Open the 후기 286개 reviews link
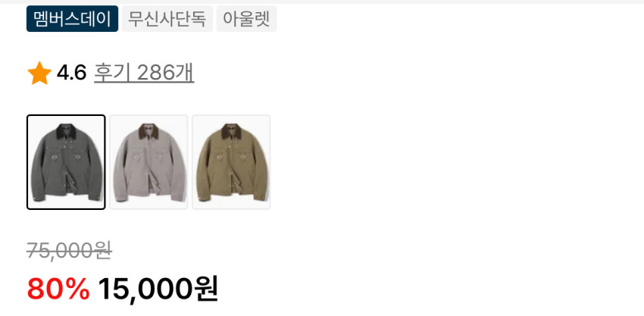This screenshot has height=316, width=644. [144, 74]
